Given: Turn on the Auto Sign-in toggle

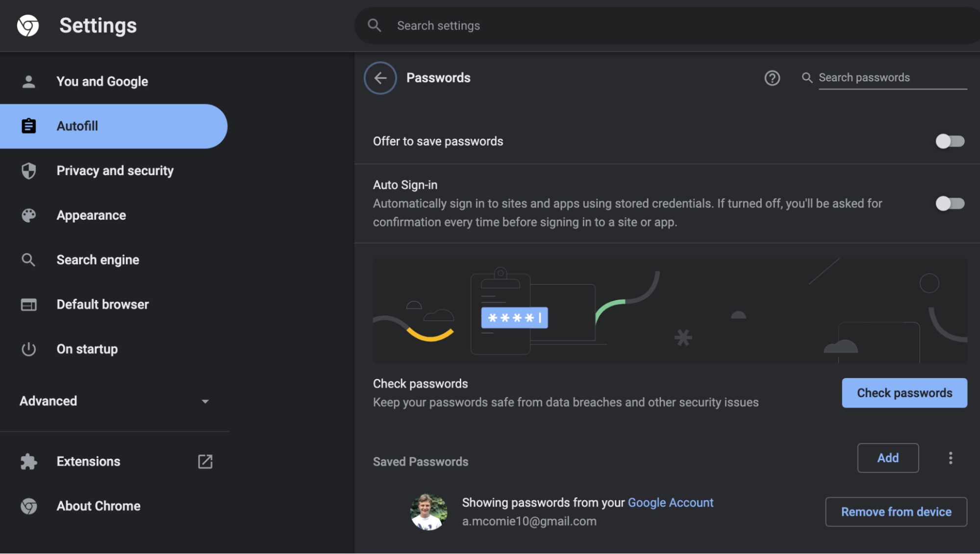Looking at the screenshot, I should (950, 203).
